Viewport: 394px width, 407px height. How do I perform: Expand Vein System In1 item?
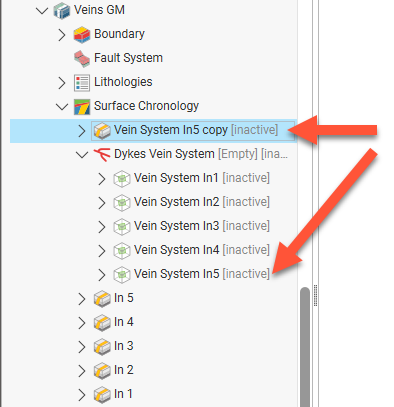102,179
